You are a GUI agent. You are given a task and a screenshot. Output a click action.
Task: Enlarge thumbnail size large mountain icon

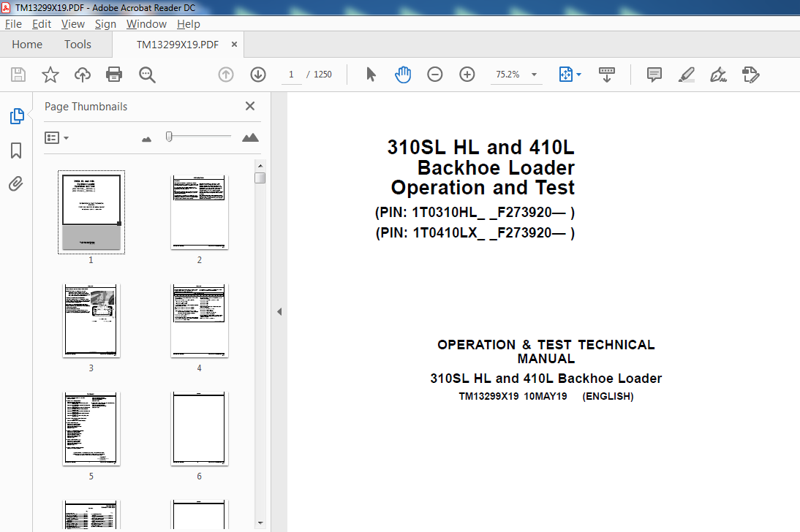pos(250,137)
